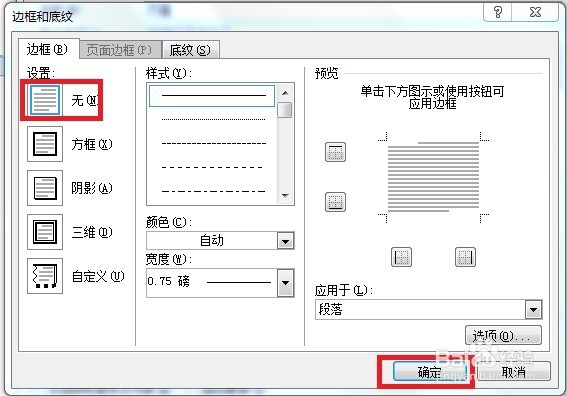Choose the dotted line style in list
The image size is (567, 396).
point(213,119)
